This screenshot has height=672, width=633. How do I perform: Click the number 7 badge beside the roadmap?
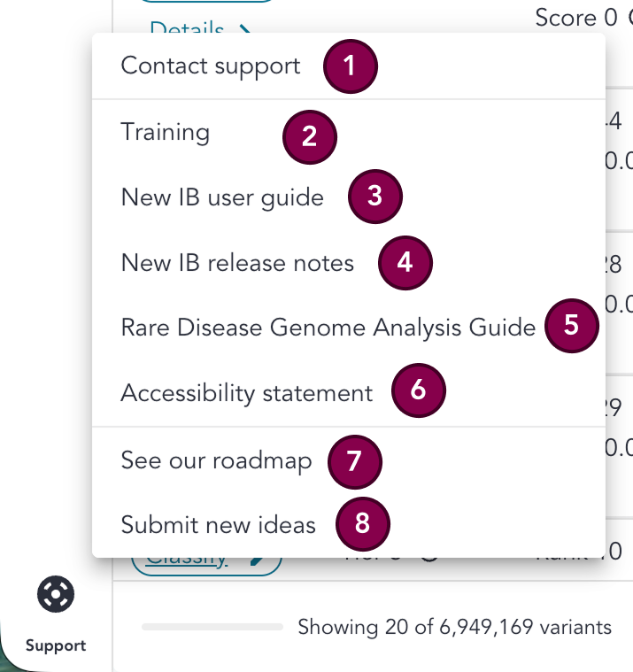click(x=354, y=462)
